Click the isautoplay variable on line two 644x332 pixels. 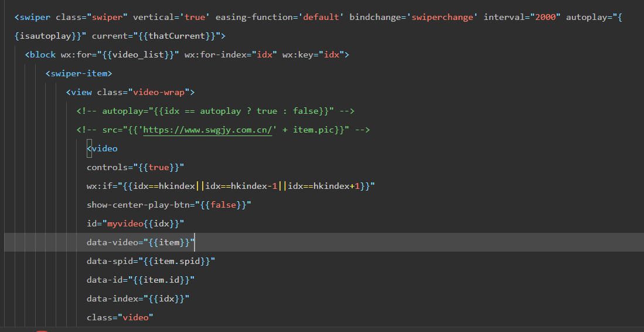click(45, 36)
